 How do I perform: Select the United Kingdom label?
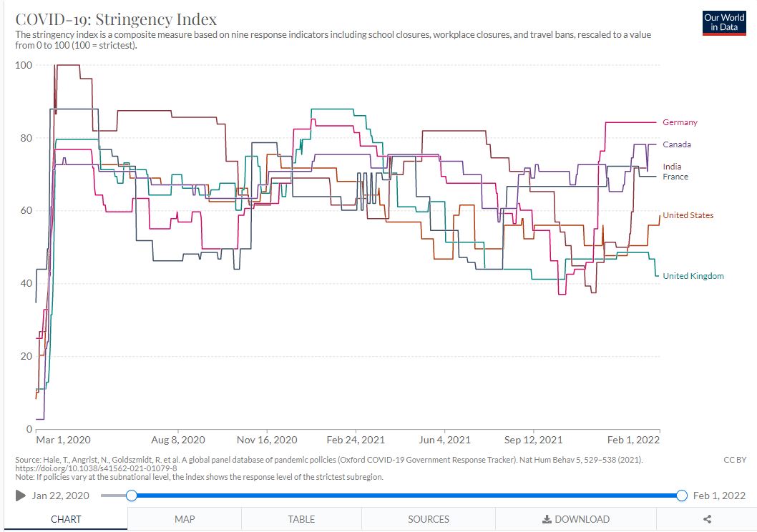coord(693,276)
